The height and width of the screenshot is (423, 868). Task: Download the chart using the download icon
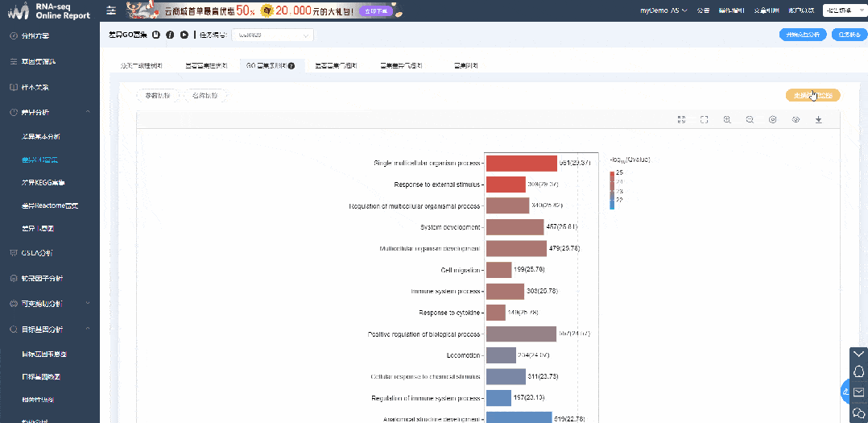point(819,119)
